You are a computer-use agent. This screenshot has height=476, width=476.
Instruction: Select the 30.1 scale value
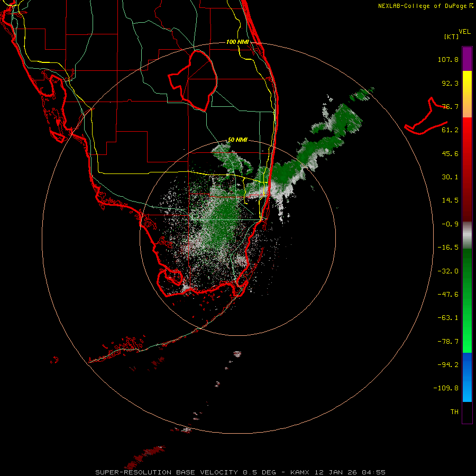click(x=450, y=177)
